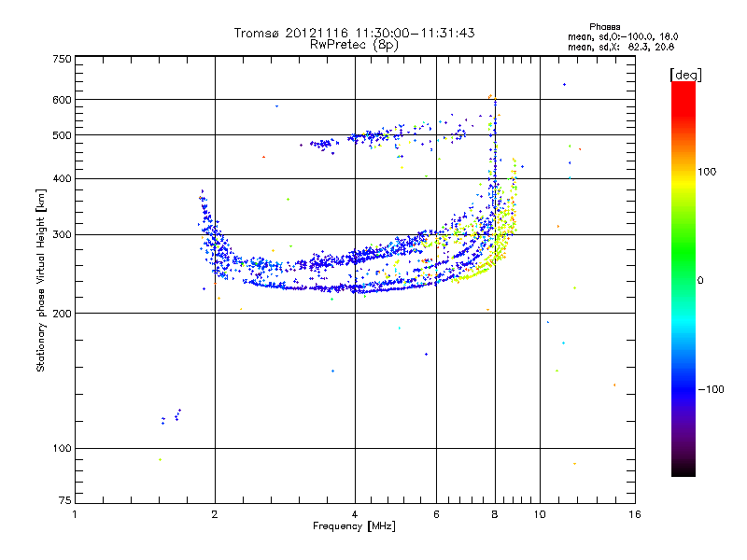Screen dimensions: 747x560
Task: Click the "mean, sd,O:-100.0, 18.0" statistics line
Action: [623, 36]
